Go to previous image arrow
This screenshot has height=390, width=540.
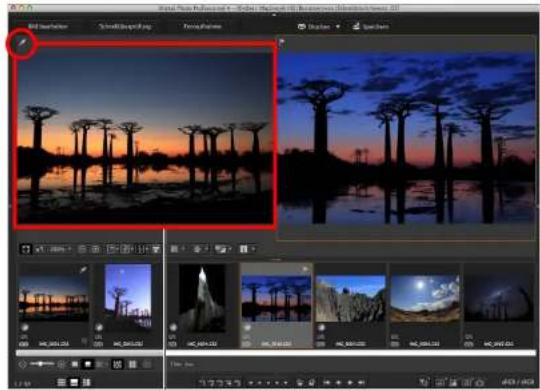338,382
